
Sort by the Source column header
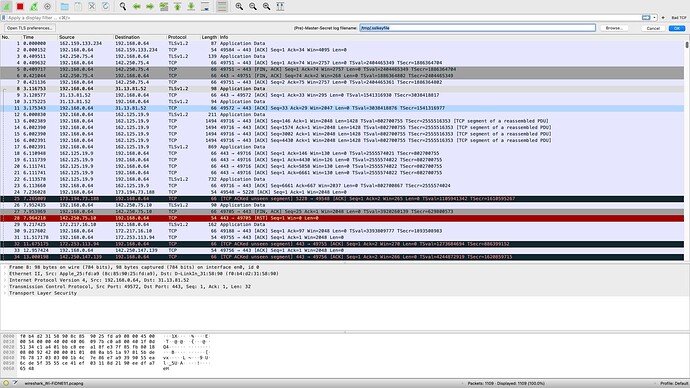point(85,37)
